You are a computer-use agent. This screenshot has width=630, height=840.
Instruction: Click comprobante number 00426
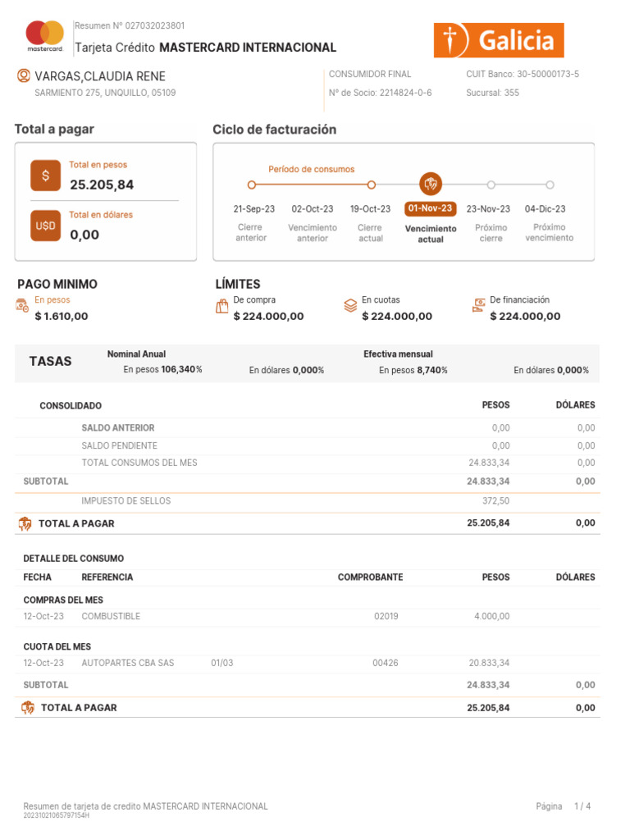(386, 663)
